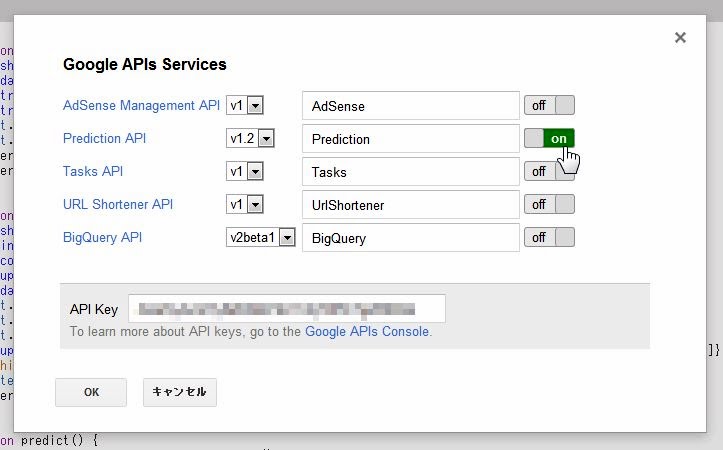Click the OK button
Viewport: 723px width, 450px height.
coord(91,392)
